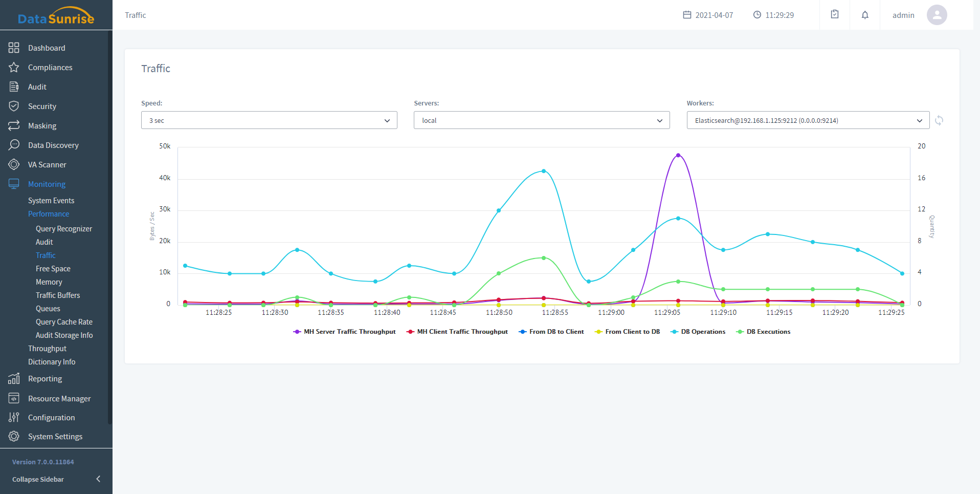
Task: Click the Security shield icon
Action: 14,106
